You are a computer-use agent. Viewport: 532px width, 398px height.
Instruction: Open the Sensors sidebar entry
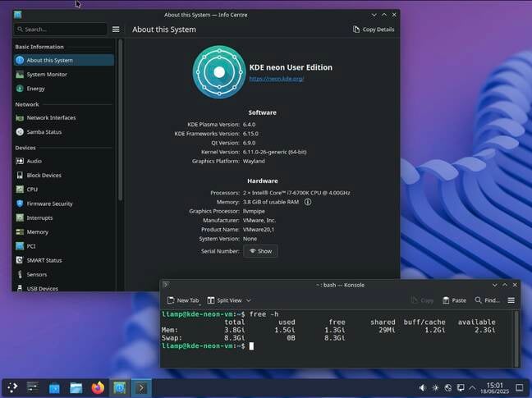click(x=64, y=275)
